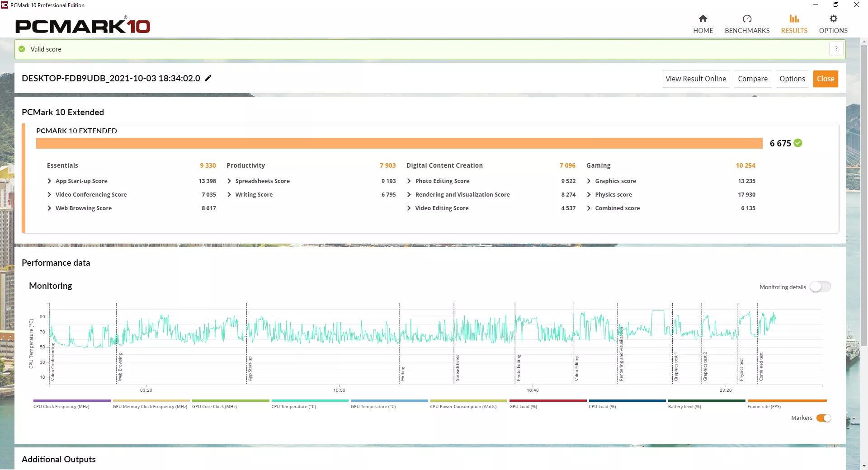Screen dimensions: 868x470
Task: Click the scrollbar down arrow
Action: click(x=864, y=466)
